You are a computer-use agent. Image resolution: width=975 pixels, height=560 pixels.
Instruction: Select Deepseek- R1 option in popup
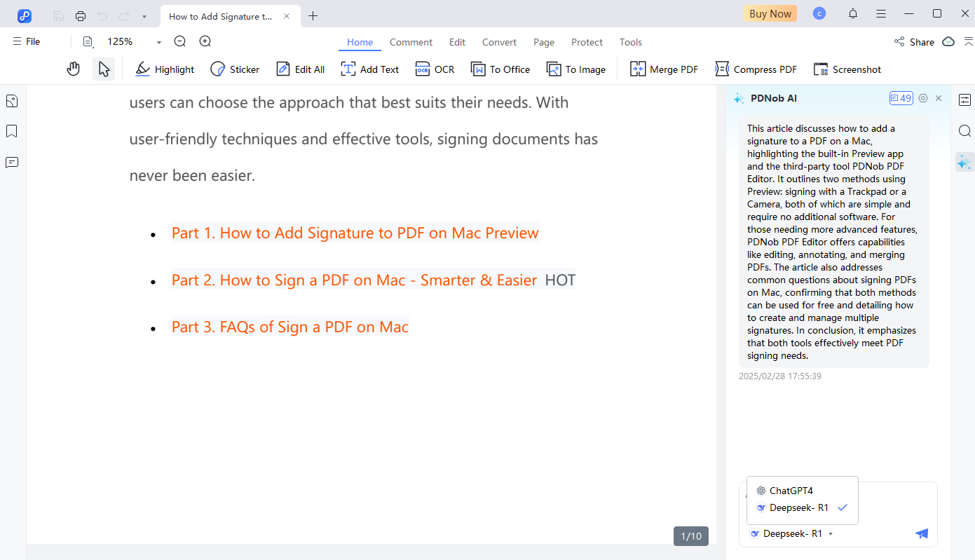point(803,507)
